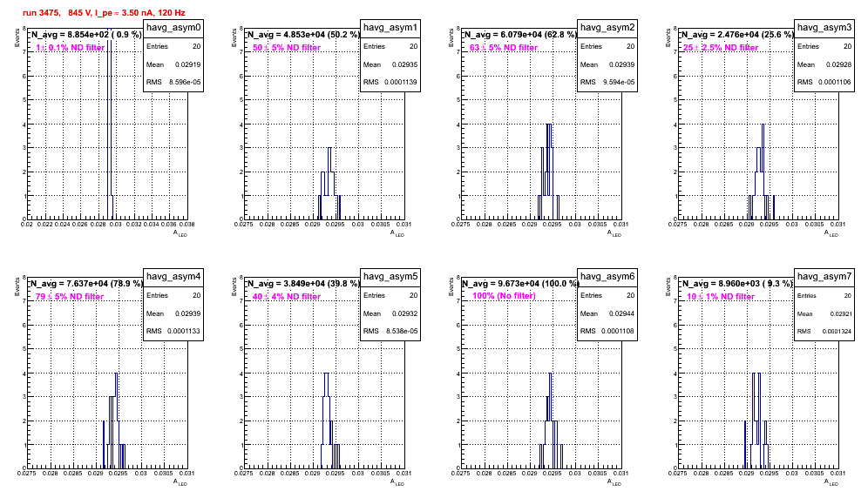This screenshot has width=868, height=498.
Task: Click RMS 8.538e-05 in havg_asym5 stats
Action: (x=390, y=332)
